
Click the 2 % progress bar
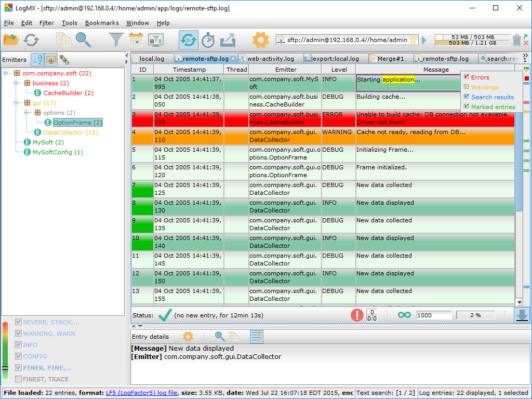[475, 315]
